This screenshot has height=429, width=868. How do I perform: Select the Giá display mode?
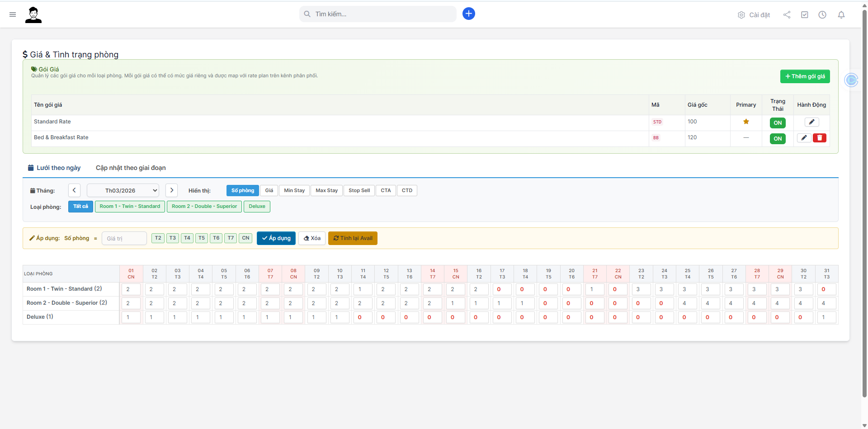coord(269,190)
